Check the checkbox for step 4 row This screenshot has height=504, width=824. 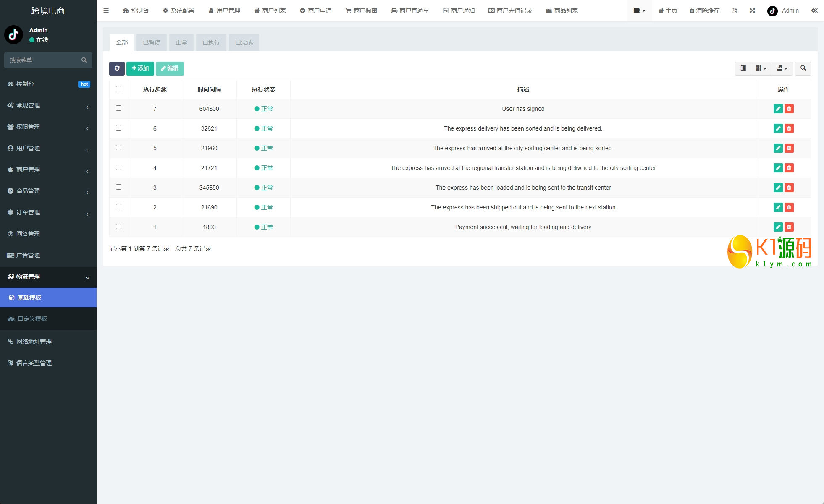coord(118,167)
